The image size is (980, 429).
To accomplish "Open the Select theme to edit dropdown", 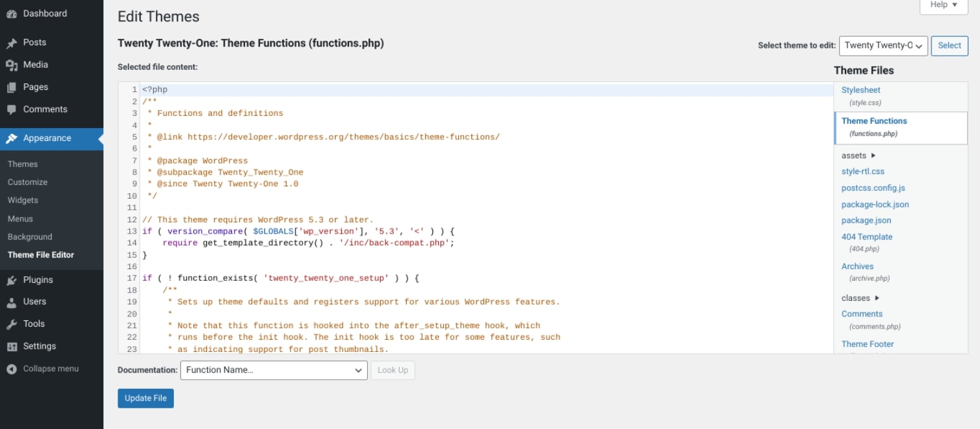I will point(883,45).
